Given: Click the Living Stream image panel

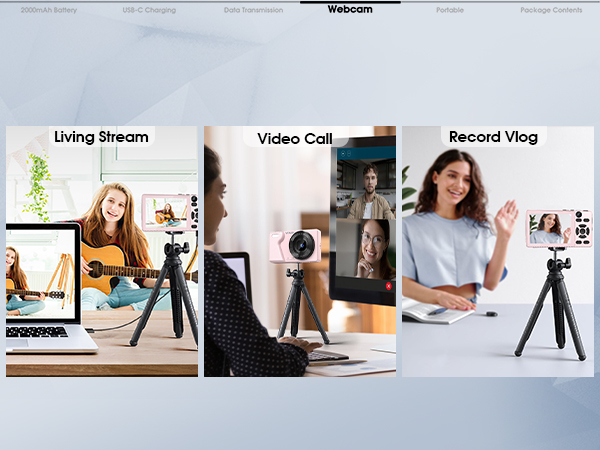Looking at the screenshot, I should click(102, 251).
